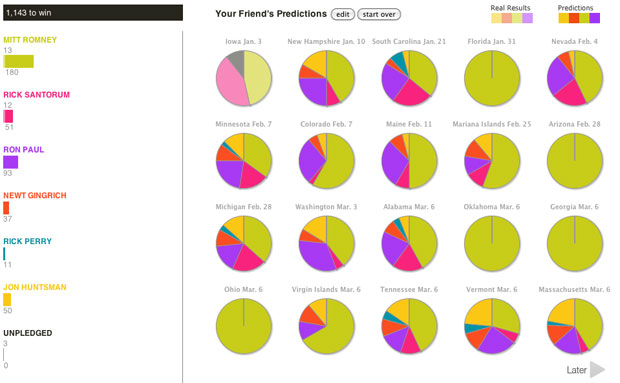Click the Mitt Romney delegate bar
This screenshot has width=620, height=383.
point(19,61)
